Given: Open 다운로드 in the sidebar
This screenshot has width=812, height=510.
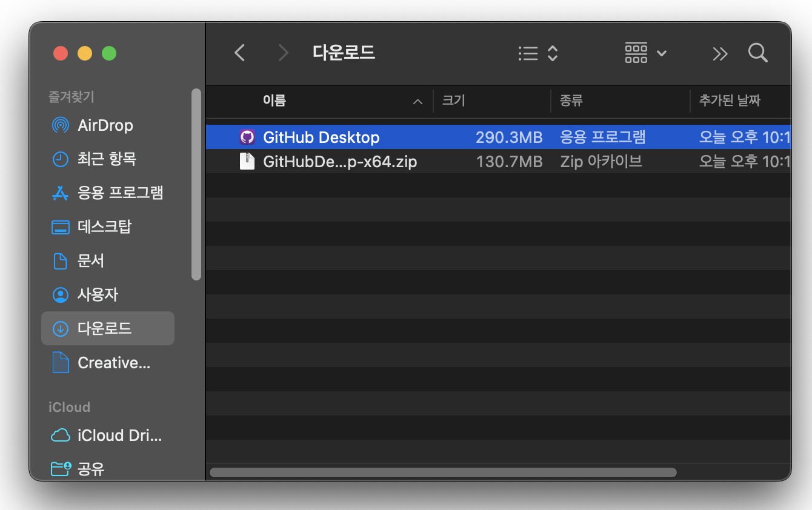Looking at the screenshot, I should pyautogui.click(x=108, y=329).
